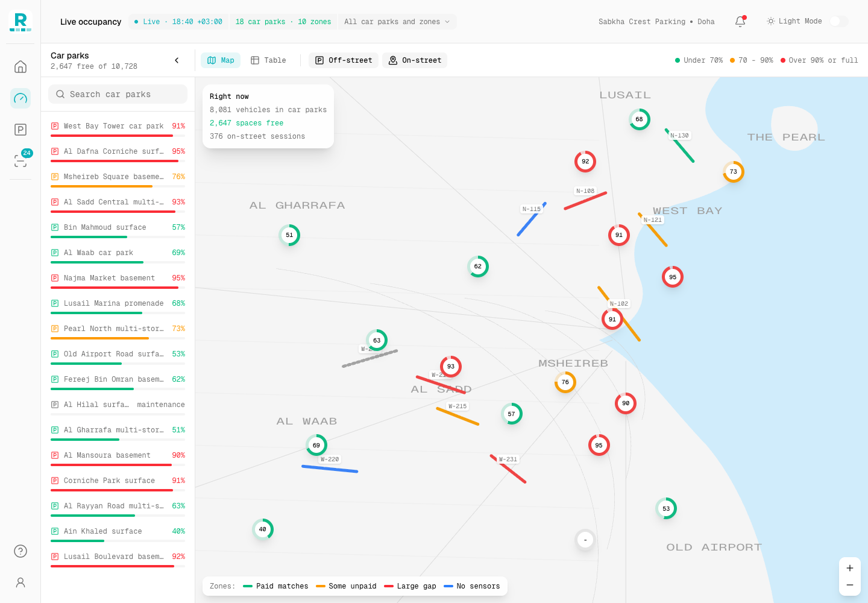
Task: Open the All car parks and zones dropdown
Action: coord(397,22)
